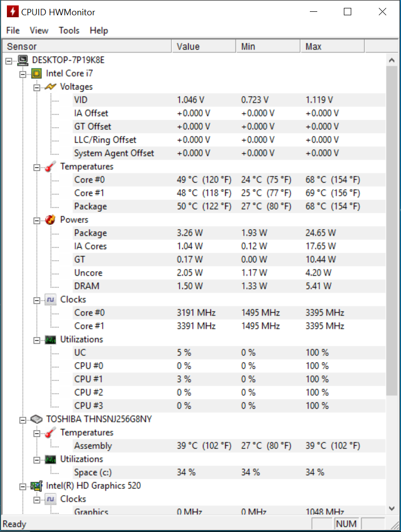
Task: Select the Uncore power row
Action: click(x=230, y=273)
